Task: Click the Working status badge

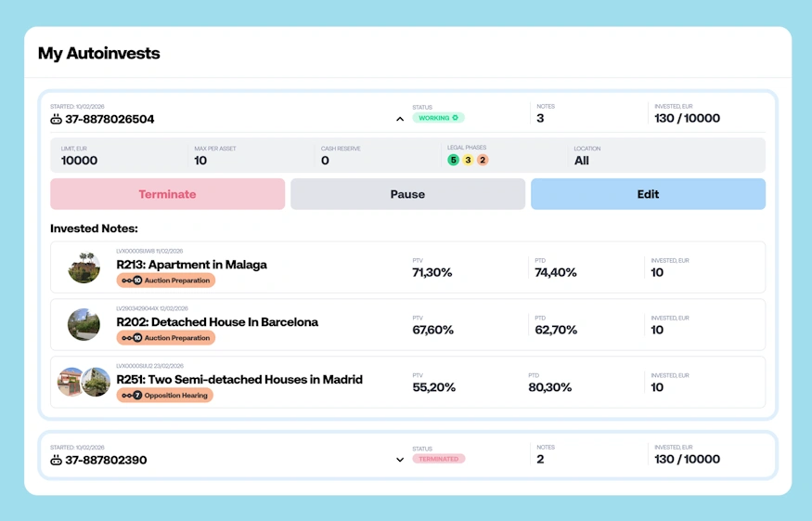Action: tap(438, 118)
